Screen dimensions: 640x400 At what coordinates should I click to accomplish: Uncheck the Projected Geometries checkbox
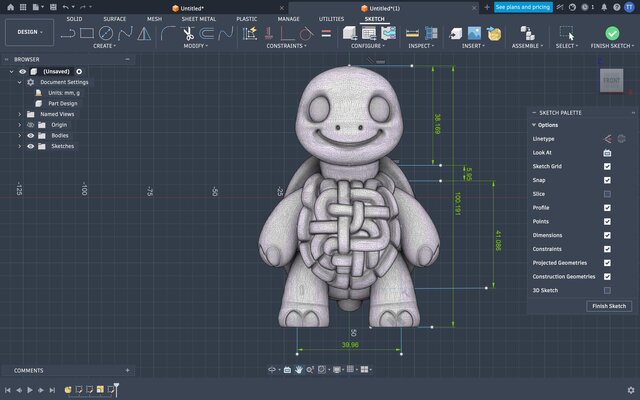click(x=607, y=263)
